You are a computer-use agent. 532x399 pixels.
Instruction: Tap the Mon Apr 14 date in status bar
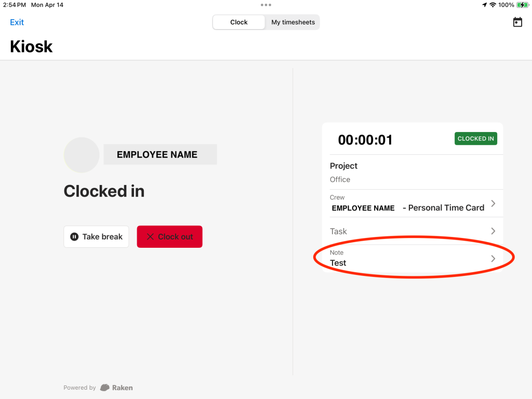pyautogui.click(x=47, y=5)
